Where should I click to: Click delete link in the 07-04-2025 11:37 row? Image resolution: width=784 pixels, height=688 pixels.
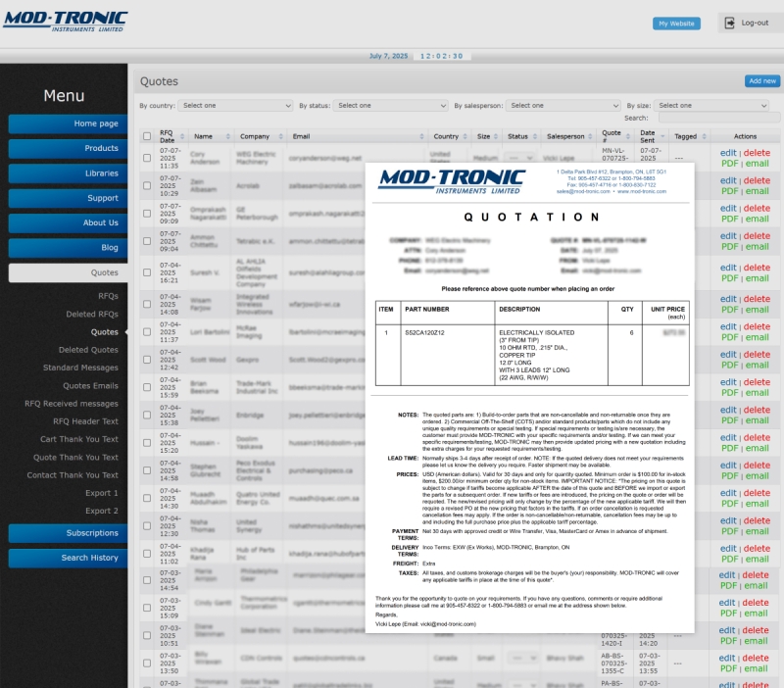(757, 326)
